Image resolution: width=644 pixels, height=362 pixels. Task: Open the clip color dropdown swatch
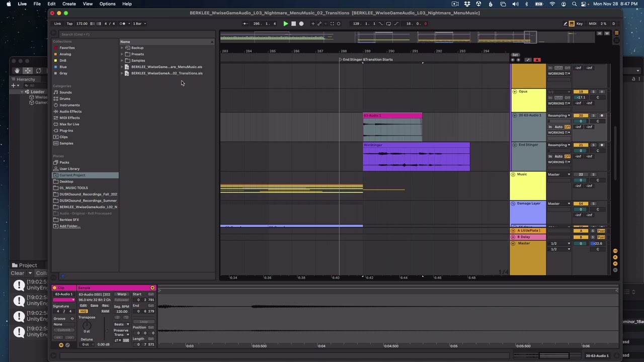coord(64,300)
